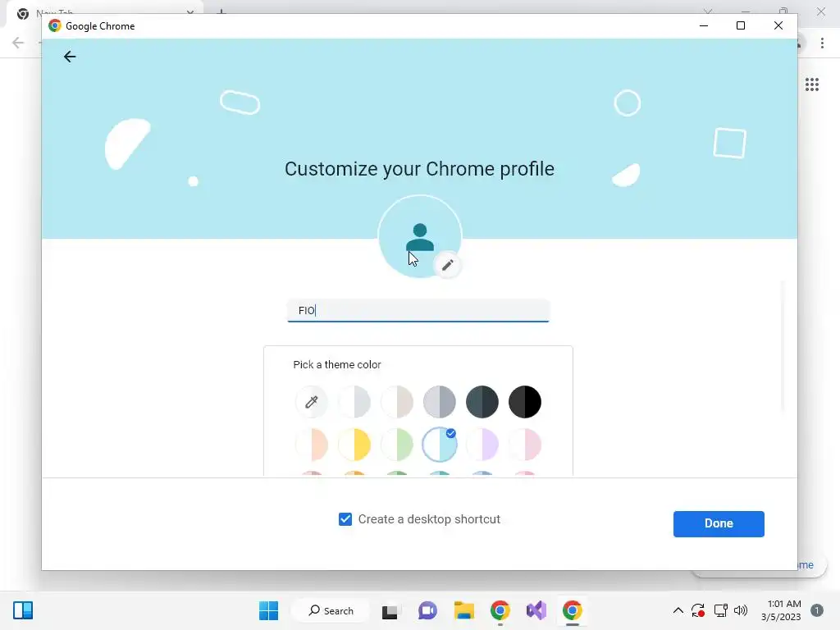Open the notification center badge
The width and height of the screenshot is (840, 630).
point(817,610)
